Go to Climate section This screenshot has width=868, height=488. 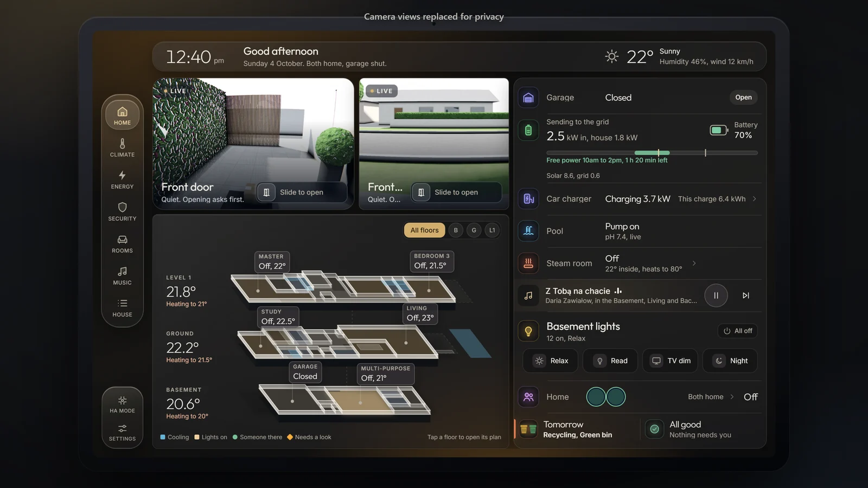point(122,147)
